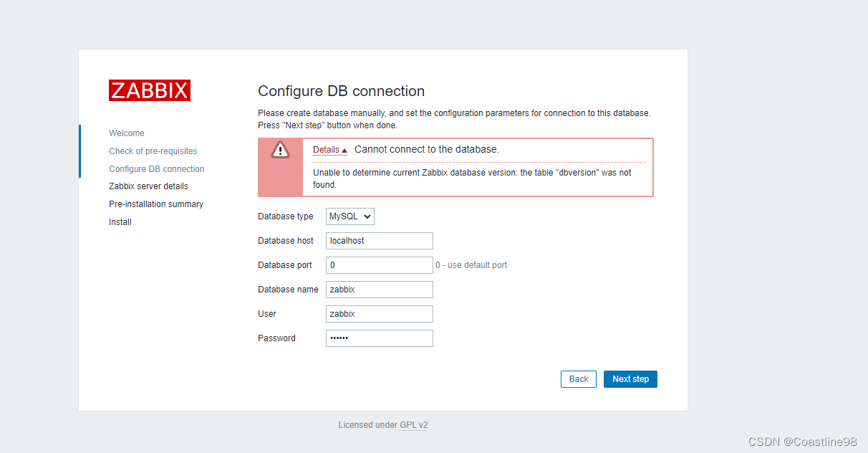Select the Install step
868x453 pixels.
pyautogui.click(x=120, y=221)
